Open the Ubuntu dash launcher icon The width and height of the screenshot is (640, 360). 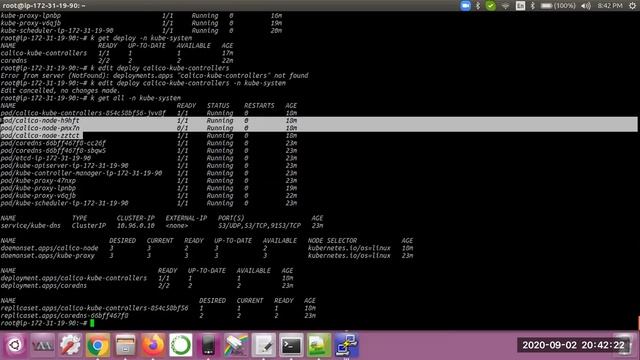point(15,345)
